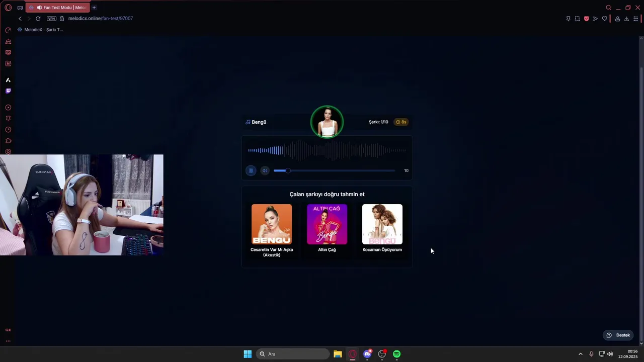The image size is (644, 362).
Task: Open Discord from the taskbar
Action: pos(367,354)
